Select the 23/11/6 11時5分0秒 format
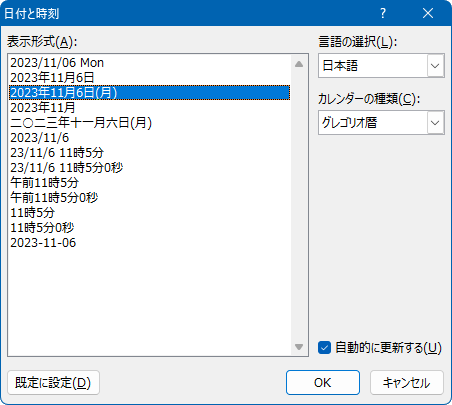452x405 pixels. coord(150,168)
